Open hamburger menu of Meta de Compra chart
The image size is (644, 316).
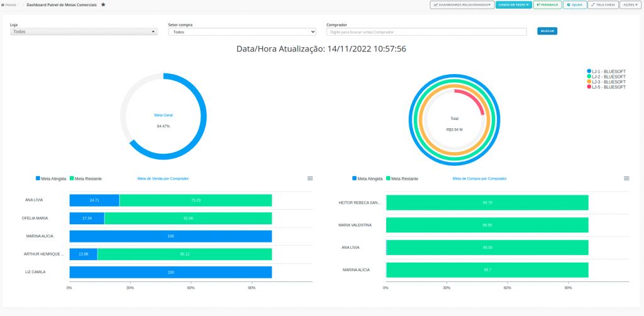[x=626, y=178]
